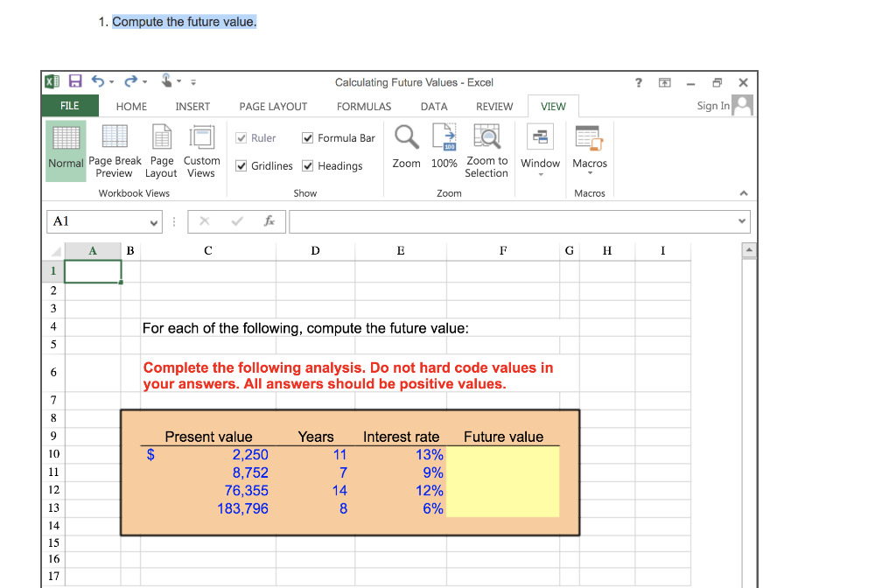
Task: Open Page Break Preview
Action: [115, 150]
